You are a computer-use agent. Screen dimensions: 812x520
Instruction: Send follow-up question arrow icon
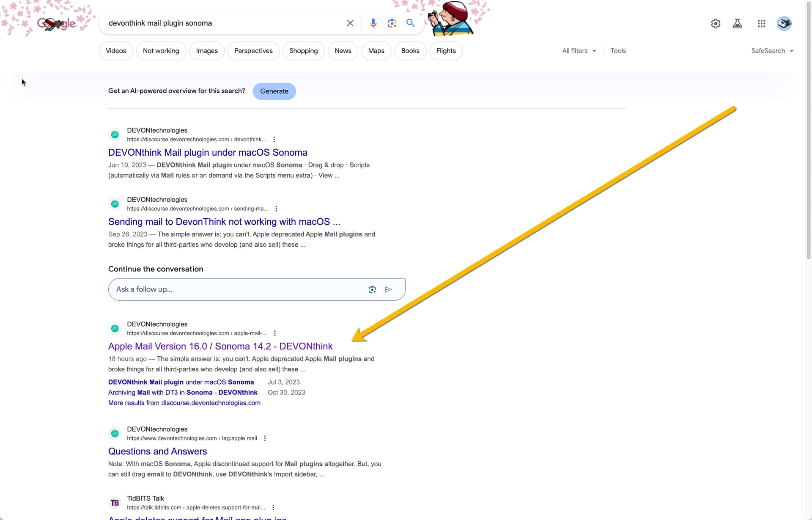(388, 289)
